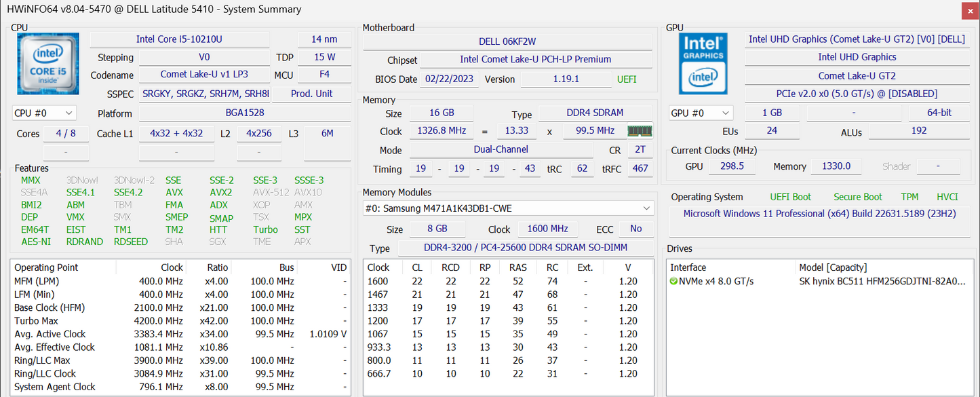Image resolution: width=980 pixels, height=397 pixels.
Task: Click the ECC value No
Action: [636, 229]
